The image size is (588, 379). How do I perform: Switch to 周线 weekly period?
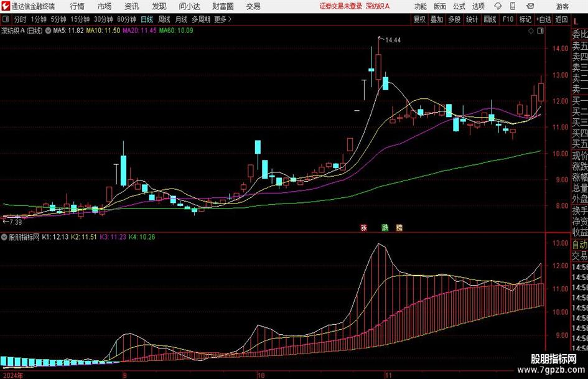tap(164, 19)
